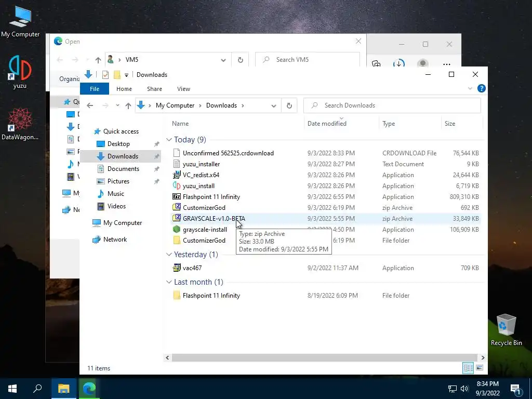Select the grayscale-install application icon
The image size is (532, 399).
(x=177, y=230)
